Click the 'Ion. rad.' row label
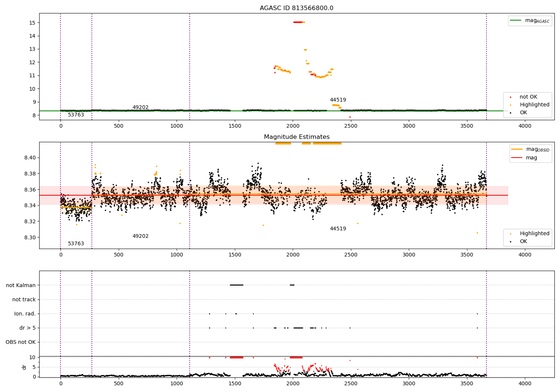This screenshot has width=560, height=392. pos(25,314)
